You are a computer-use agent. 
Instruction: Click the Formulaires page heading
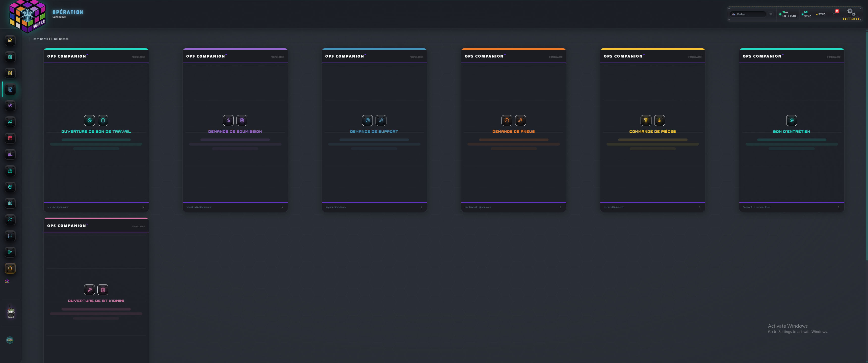(x=51, y=39)
